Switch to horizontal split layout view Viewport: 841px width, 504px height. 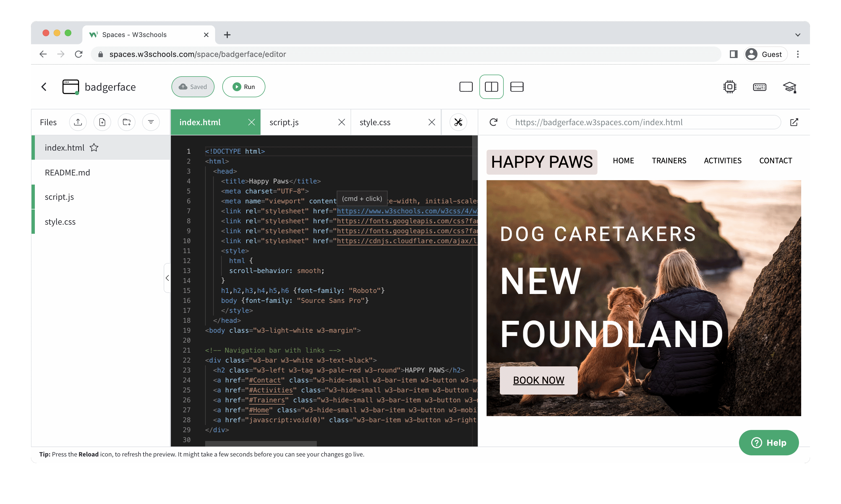pyautogui.click(x=517, y=87)
